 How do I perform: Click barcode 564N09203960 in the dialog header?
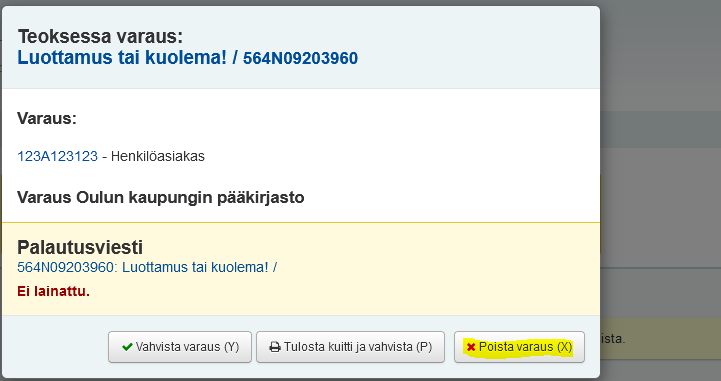click(x=300, y=58)
